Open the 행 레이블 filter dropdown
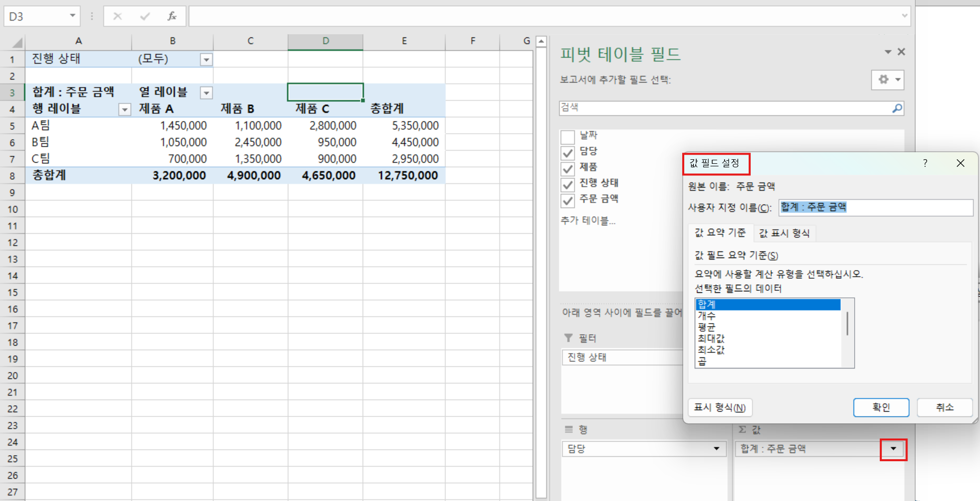The height and width of the screenshot is (501, 980). [x=124, y=109]
